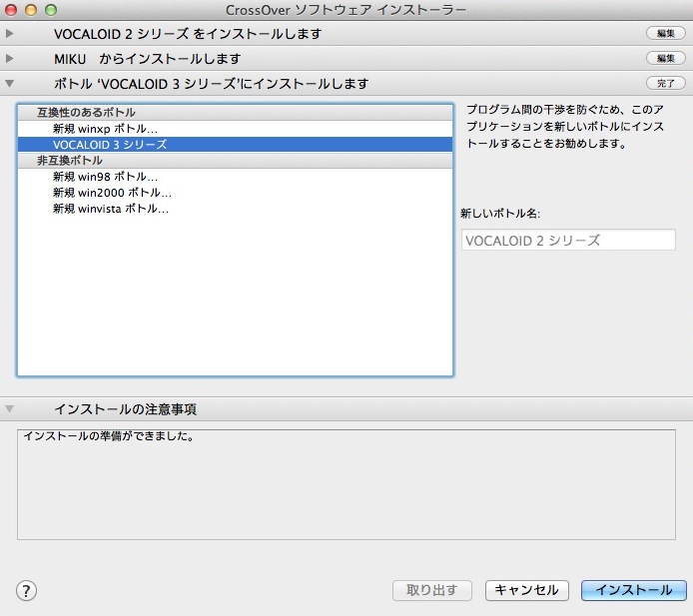The image size is (693, 616).
Task: Click the 'インストールの準備ができました。' notes area
Action: [x=346, y=484]
